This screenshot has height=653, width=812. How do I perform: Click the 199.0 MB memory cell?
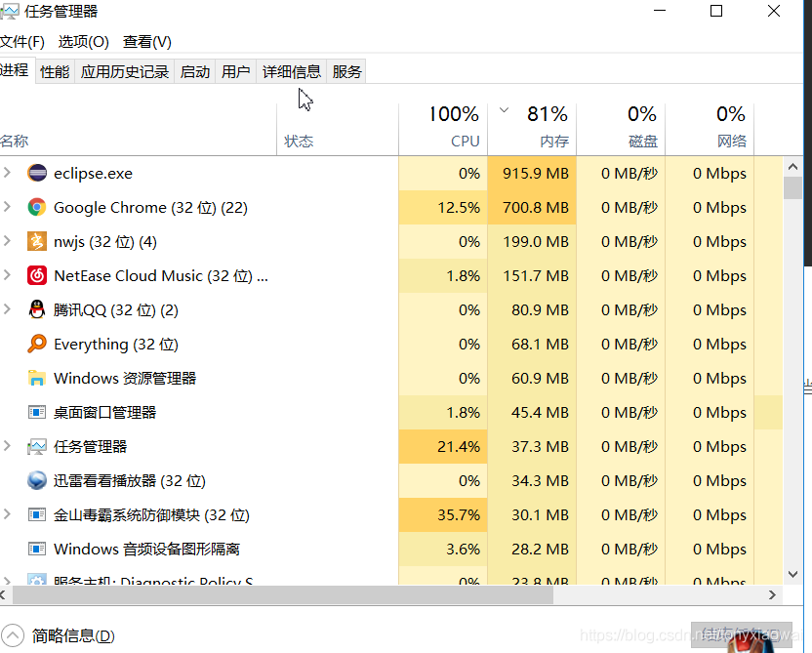click(532, 241)
